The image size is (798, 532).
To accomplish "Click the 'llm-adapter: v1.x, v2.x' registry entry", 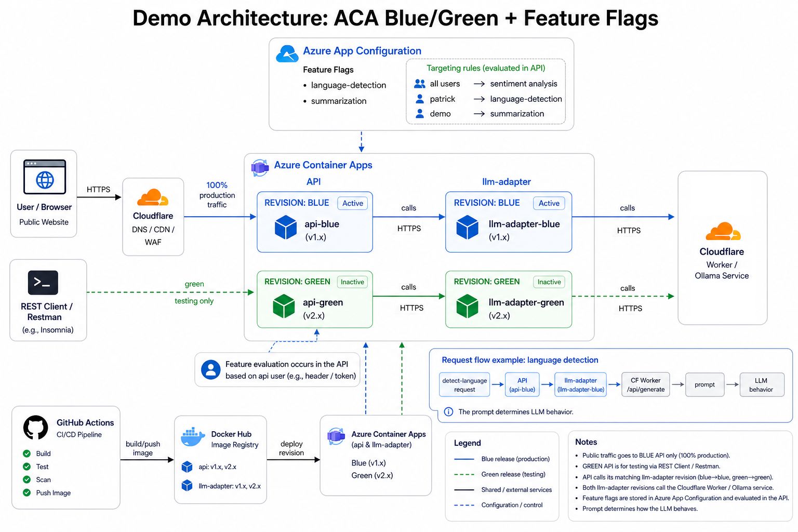I will 230,486.
